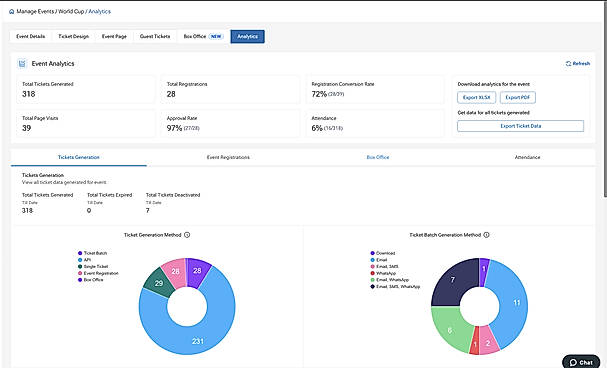Click the Total Tickets Generated 318 card

(x=86, y=90)
